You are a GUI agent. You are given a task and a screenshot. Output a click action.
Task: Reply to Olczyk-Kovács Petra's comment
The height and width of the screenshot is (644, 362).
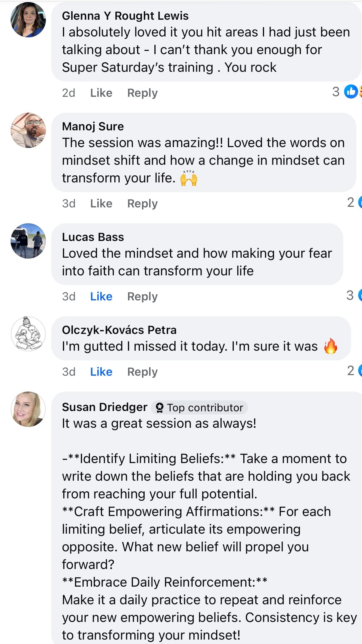[x=142, y=372]
